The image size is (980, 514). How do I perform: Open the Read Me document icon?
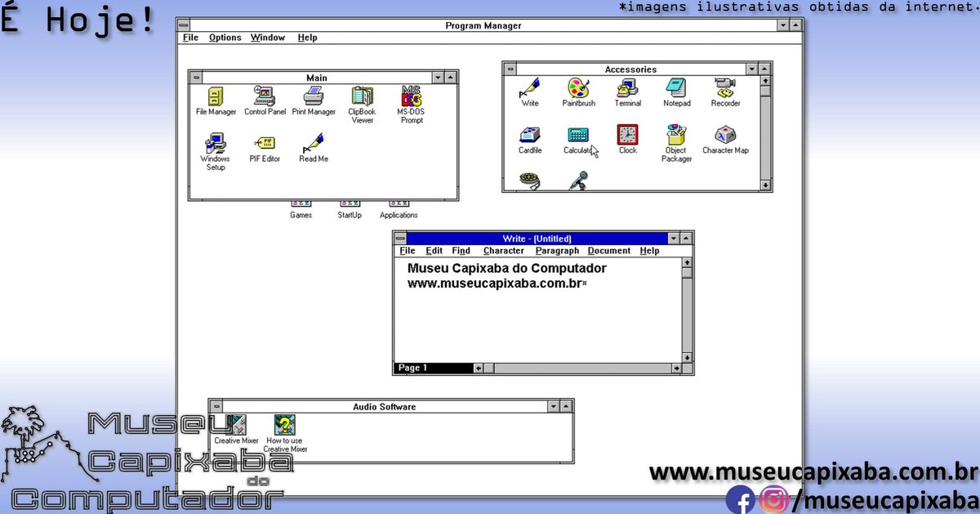pyautogui.click(x=314, y=149)
